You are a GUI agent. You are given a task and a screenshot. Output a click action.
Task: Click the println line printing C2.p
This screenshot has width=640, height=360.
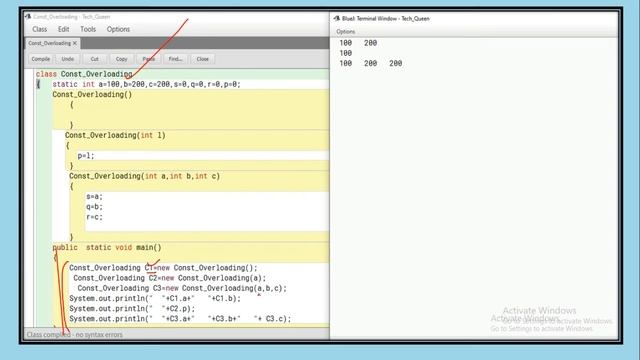(132, 309)
